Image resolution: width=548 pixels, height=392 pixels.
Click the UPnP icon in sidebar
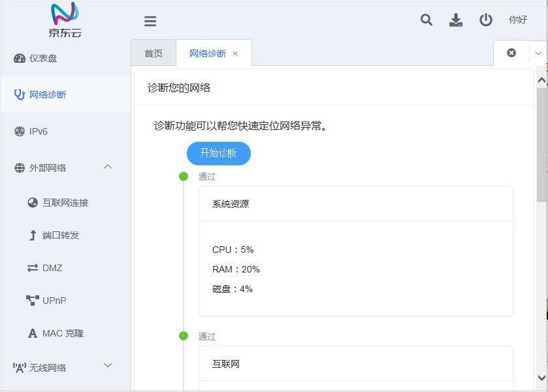[x=31, y=301]
